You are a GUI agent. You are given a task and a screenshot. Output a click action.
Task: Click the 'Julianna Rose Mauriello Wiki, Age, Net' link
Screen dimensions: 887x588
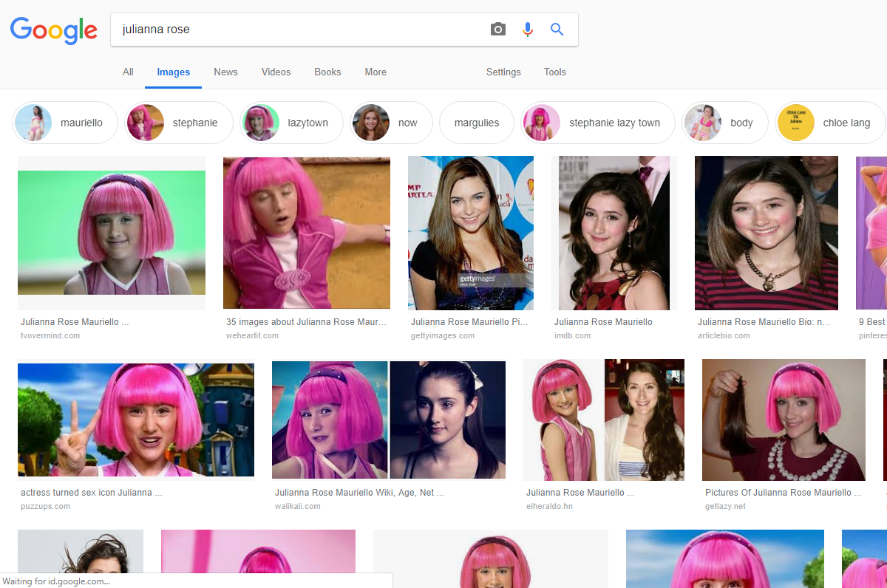(x=359, y=492)
